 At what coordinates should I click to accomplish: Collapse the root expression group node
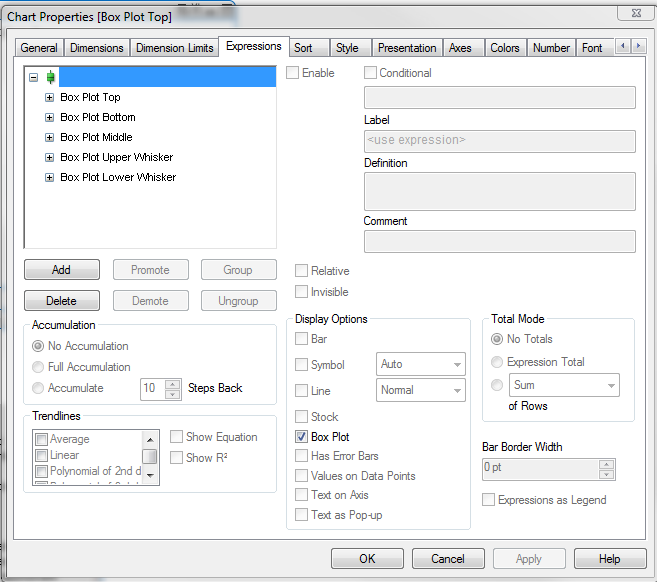click(34, 77)
